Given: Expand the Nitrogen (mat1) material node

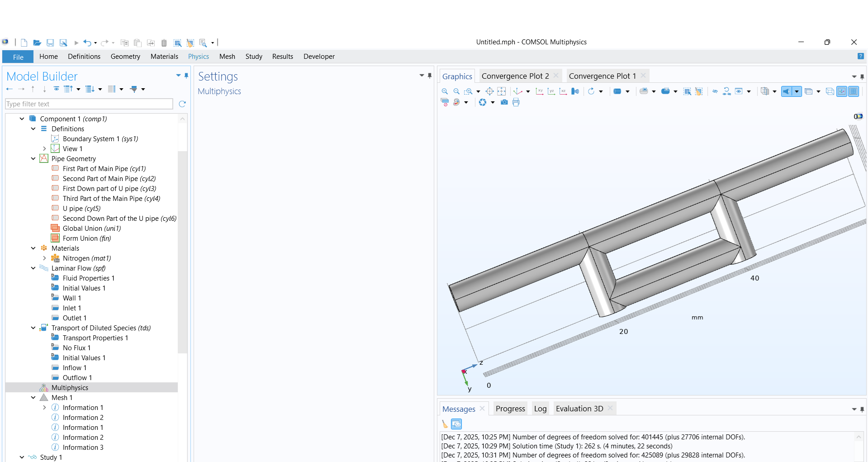Looking at the screenshot, I should pos(44,258).
